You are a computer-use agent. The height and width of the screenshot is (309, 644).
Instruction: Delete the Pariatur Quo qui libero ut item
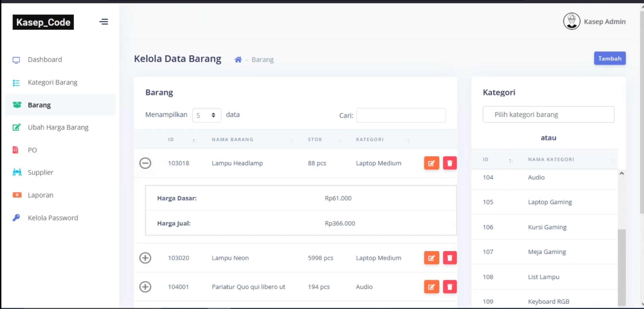tap(450, 287)
